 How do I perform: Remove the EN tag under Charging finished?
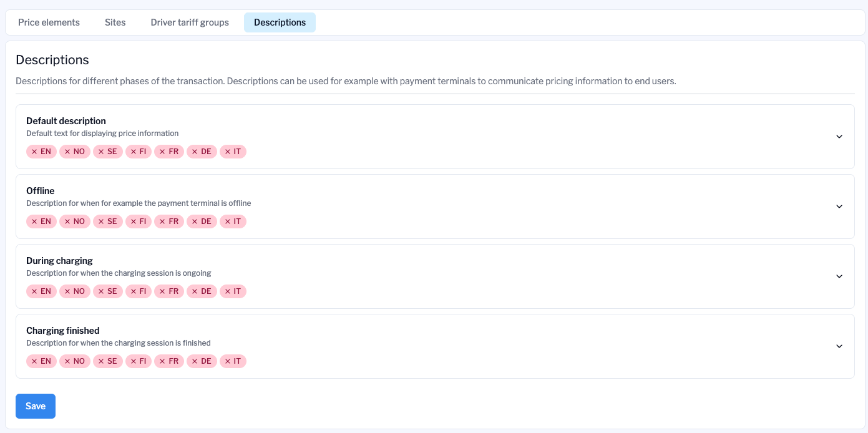[x=35, y=361]
